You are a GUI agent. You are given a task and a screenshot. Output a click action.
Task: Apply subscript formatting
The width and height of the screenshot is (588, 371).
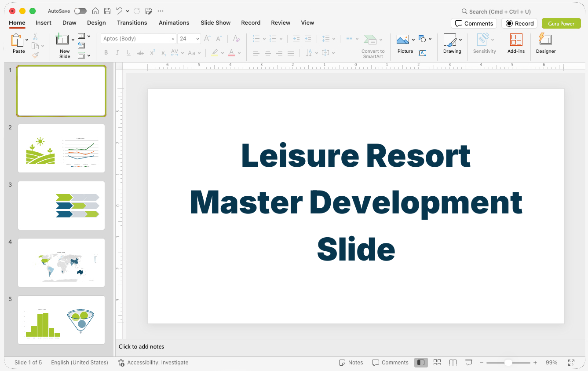coord(164,53)
